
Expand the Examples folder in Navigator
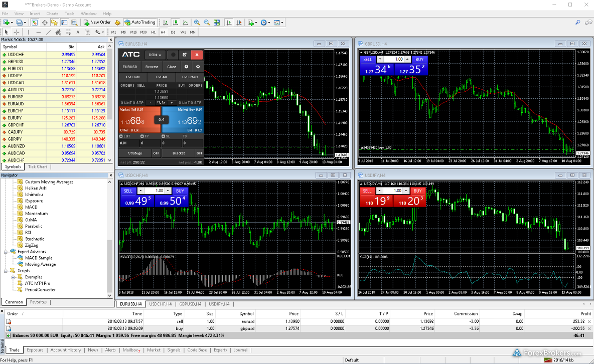coord(13,277)
